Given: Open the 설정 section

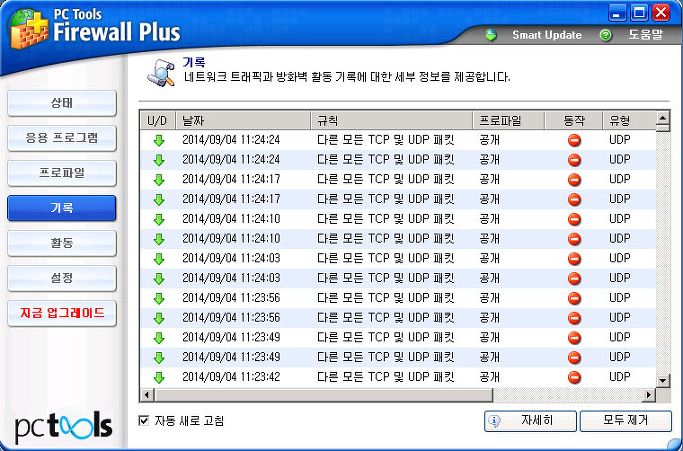Looking at the screenshot, I should [62, 278].
